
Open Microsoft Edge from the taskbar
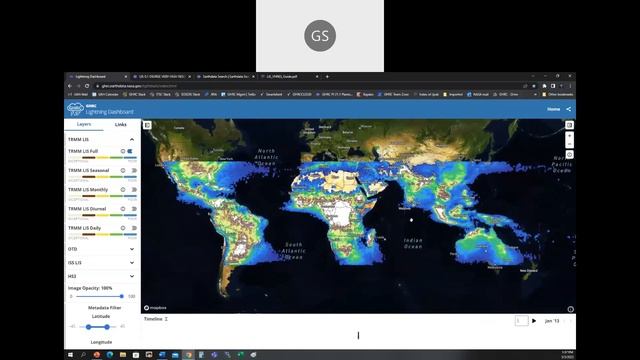pos(110,355)
